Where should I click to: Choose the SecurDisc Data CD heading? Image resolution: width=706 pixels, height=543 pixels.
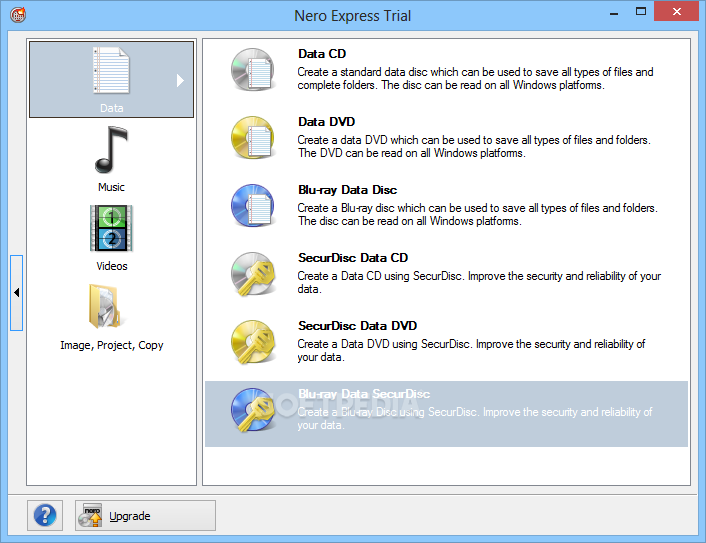click(x=353, y=258)
